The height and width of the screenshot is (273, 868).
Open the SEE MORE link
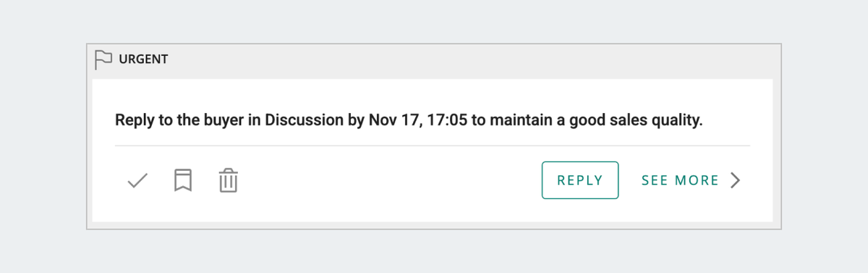click(680, 180)
